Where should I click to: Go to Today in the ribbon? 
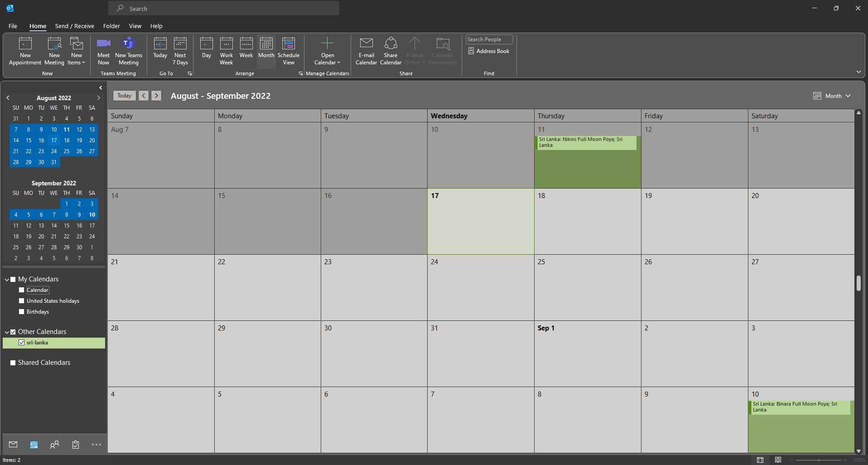(160, 48)
